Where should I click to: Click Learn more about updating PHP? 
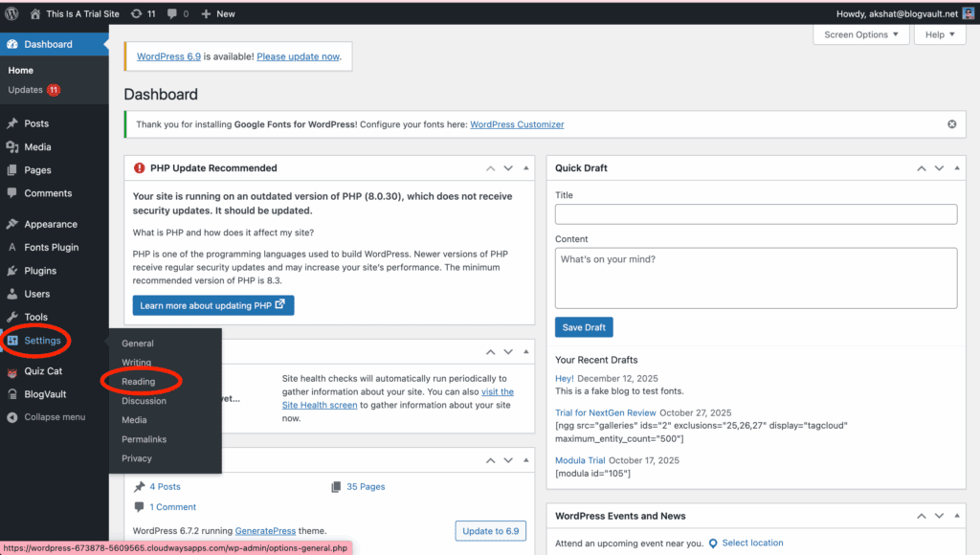213,305
